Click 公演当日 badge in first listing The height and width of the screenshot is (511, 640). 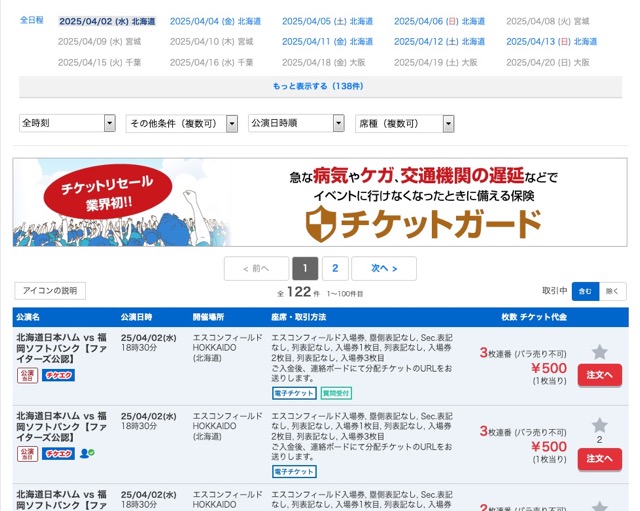point(27,375)
